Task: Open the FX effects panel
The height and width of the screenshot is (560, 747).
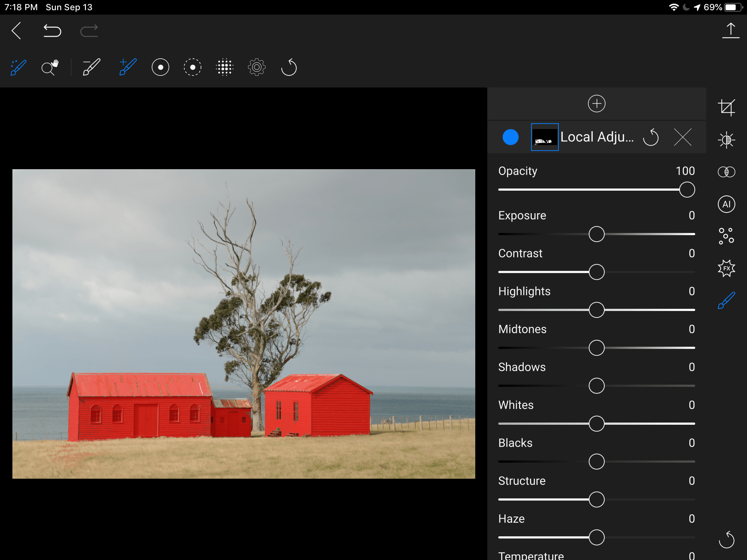Action: tap(727, 268)
